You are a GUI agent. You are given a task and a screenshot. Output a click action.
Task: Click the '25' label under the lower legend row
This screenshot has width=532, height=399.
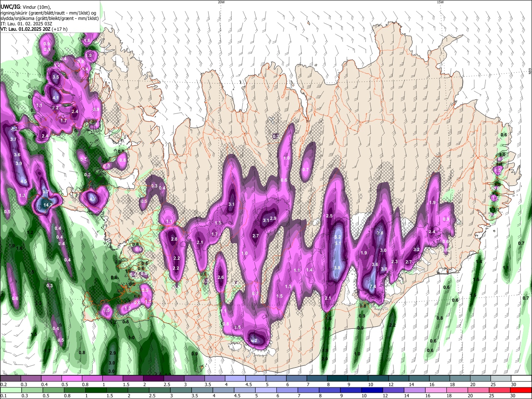click(x=493, y=396)
